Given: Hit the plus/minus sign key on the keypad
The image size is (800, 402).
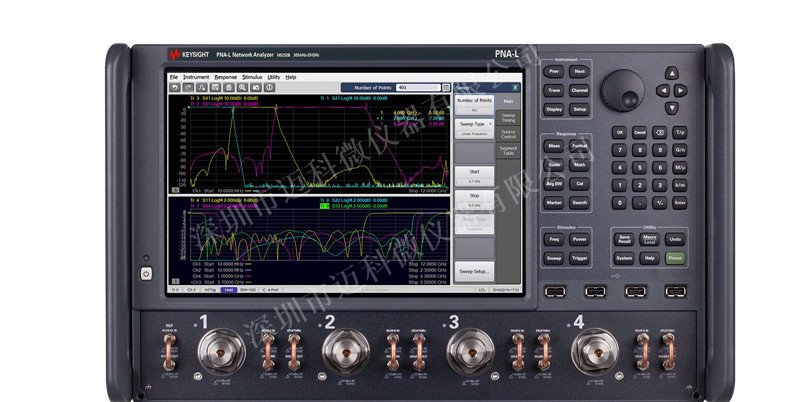Looking at the screenshot, I should pyautogui.click(x=660, y=202).
